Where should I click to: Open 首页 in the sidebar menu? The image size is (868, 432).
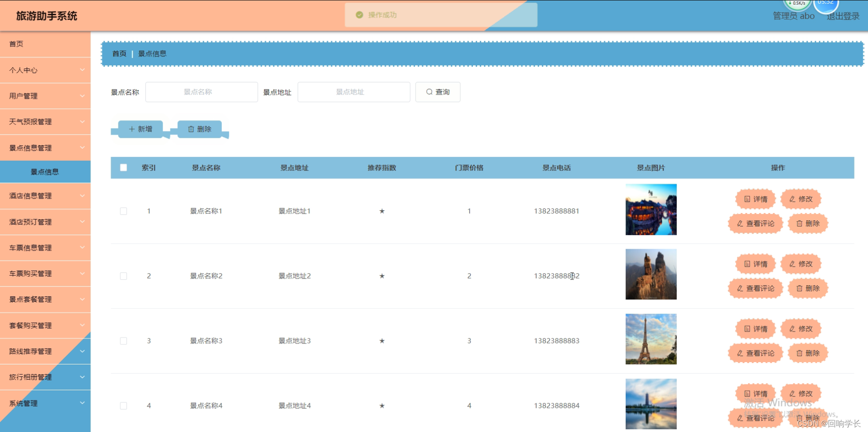point(45,44)
